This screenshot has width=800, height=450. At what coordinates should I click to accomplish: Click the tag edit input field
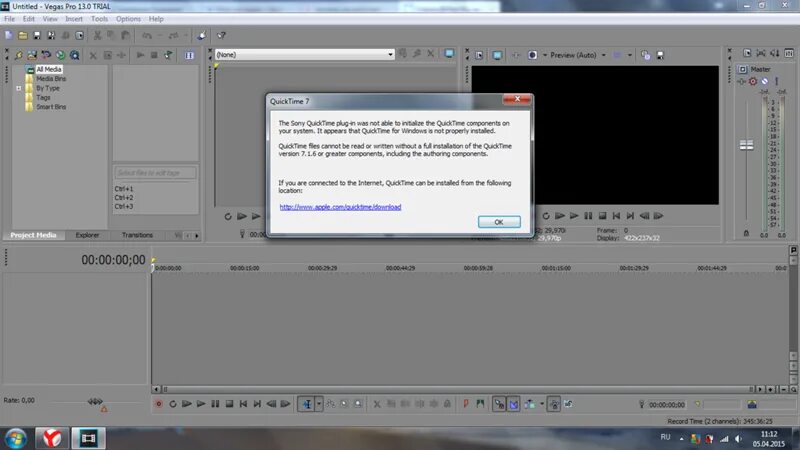click(x=155, y=173)
